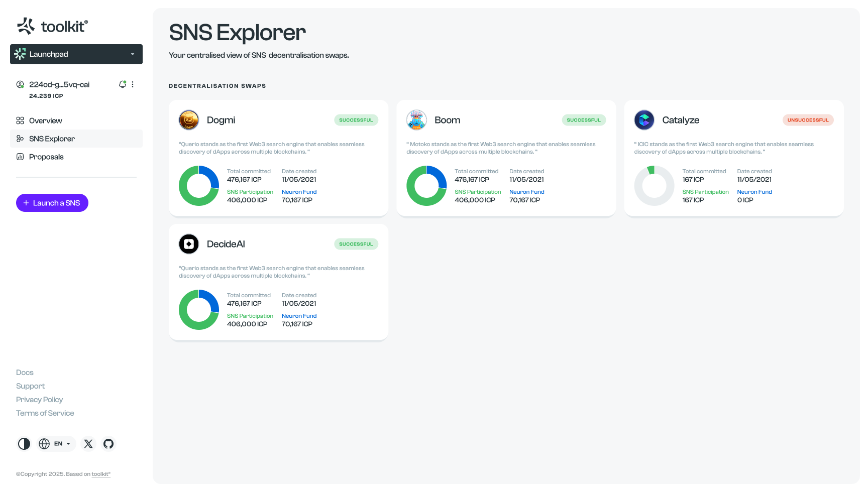Click DecideAI's SUCCESSFUL status badge
868x492 pixels.
[356, 244]
